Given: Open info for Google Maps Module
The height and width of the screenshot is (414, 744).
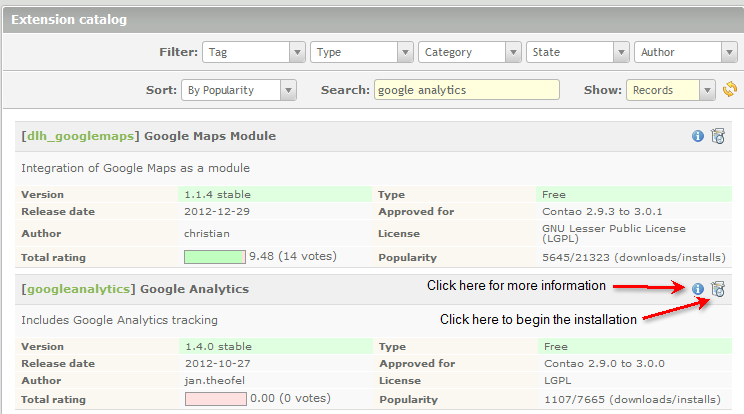Looking at the screenshot, I should pyautogui.click(x=698, y=136).
